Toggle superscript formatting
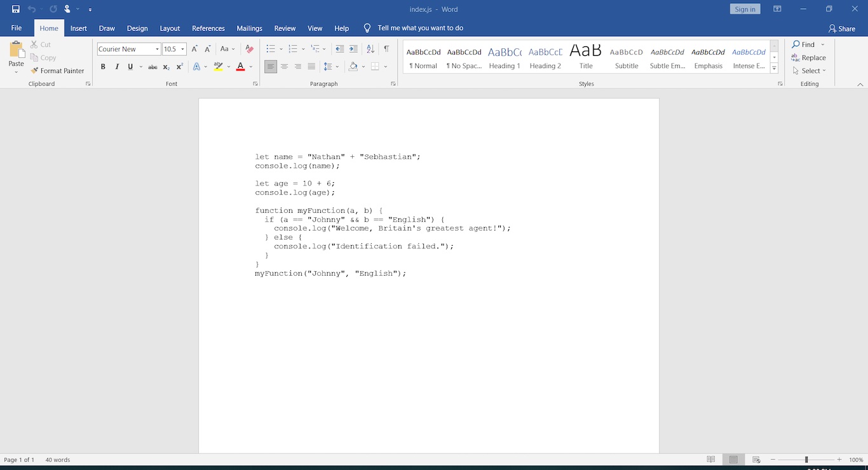The height and width of the screenshot is (470, 868). click(x=179, y=67)
